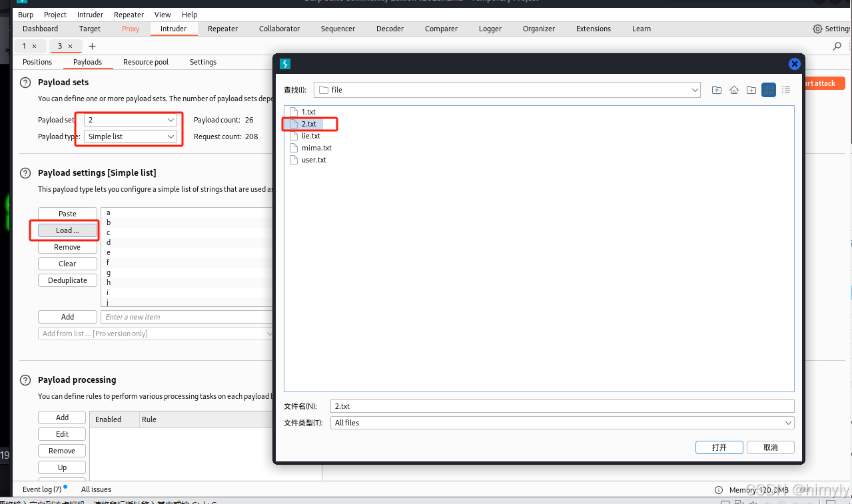Switch to the Logger tab
The image size is (852, 504).
[490, 29]
